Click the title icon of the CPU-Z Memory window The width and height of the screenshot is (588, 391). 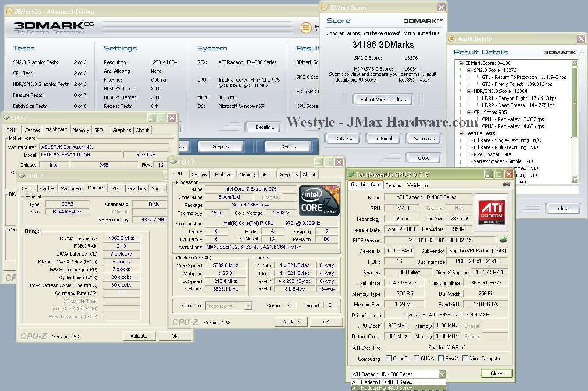22,176
